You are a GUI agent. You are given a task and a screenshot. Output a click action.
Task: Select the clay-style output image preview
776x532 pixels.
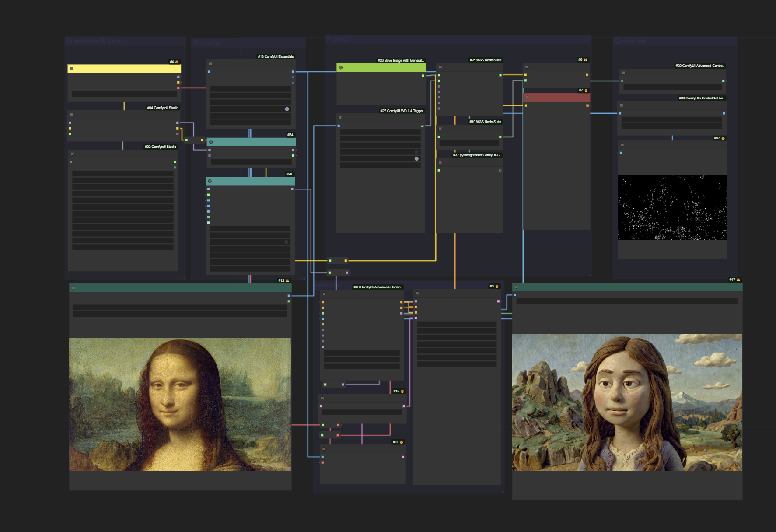627,402
